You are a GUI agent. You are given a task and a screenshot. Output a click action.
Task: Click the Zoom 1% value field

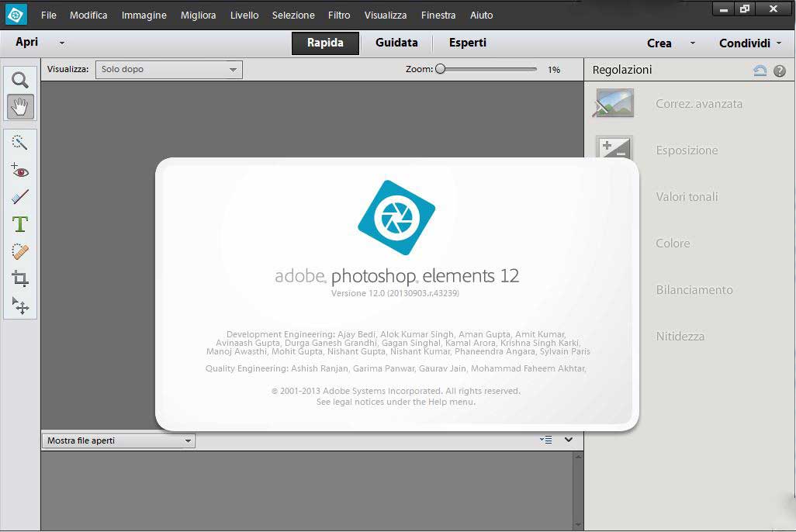[554, 70]
